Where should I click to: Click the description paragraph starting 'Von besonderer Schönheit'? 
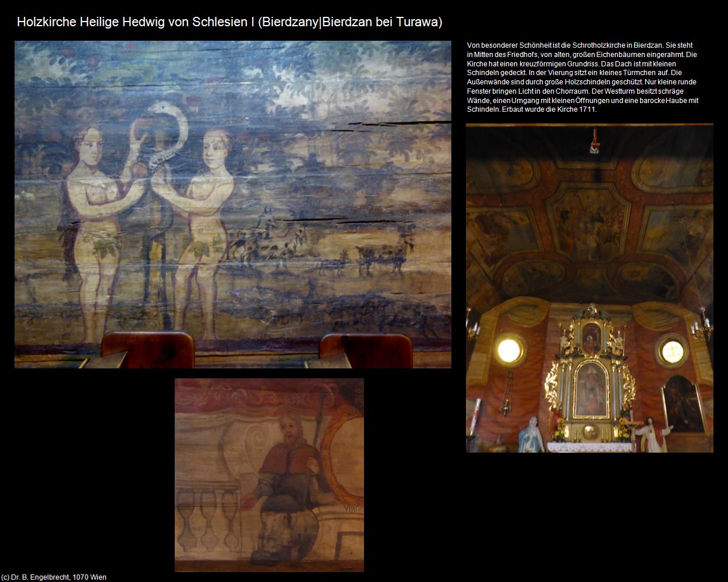point(582,77)
